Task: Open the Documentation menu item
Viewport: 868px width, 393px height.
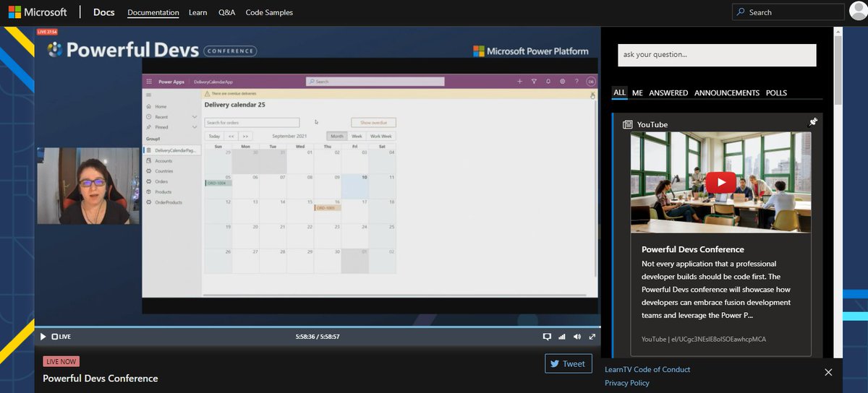Action: point(153,12)
